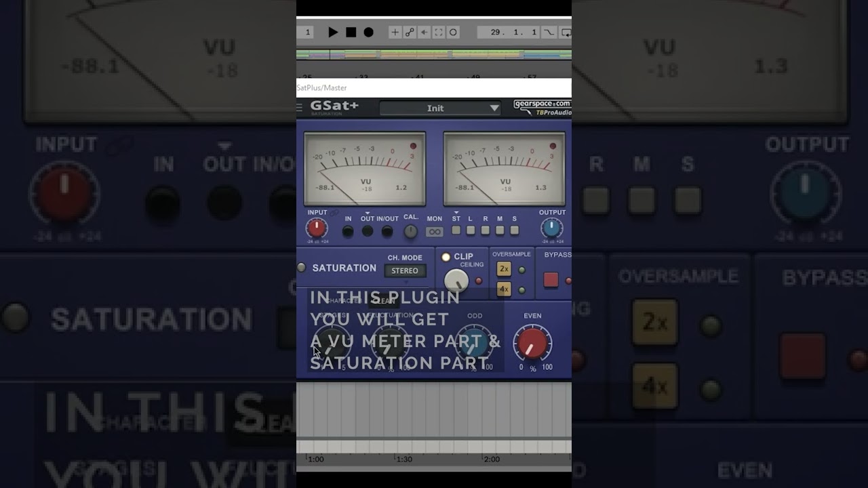Click the gearspace.com TBProAudio logo

pos(542,108)
